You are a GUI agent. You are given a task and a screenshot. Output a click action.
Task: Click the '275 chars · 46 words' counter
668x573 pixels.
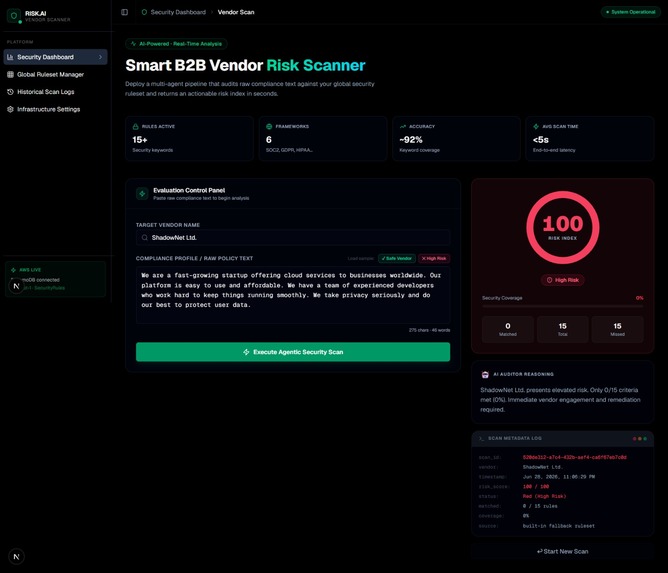point(429,330)
